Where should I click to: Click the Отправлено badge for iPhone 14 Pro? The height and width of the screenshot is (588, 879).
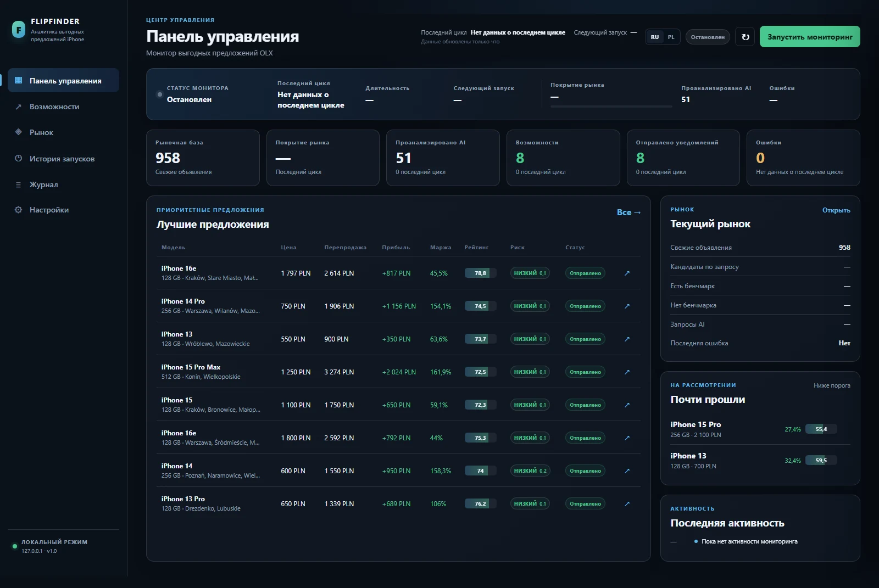point(585,306)
